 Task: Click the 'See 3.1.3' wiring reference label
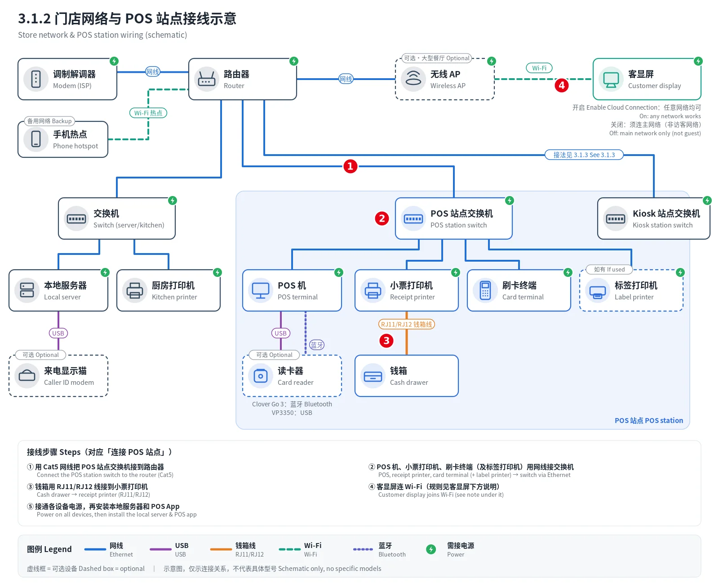584,155
